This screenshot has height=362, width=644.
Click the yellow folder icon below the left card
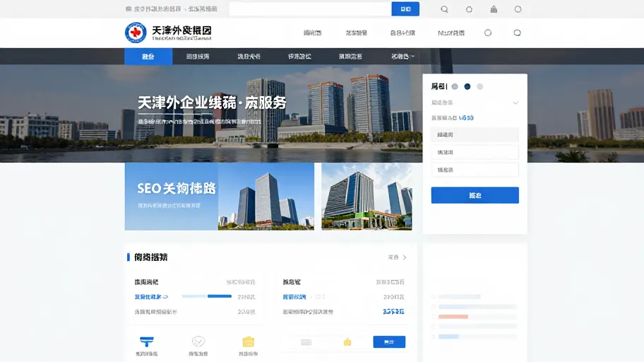[249, 341]
